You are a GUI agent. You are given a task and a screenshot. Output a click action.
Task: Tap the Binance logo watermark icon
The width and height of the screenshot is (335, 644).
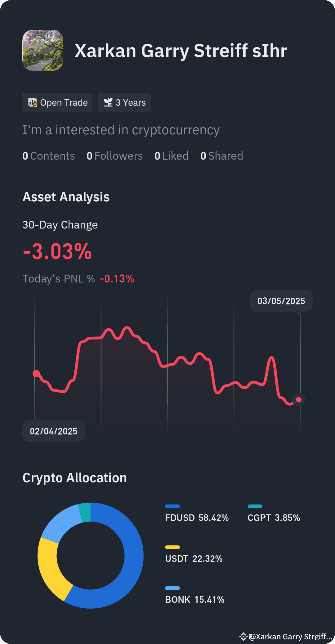click(243, 637)
